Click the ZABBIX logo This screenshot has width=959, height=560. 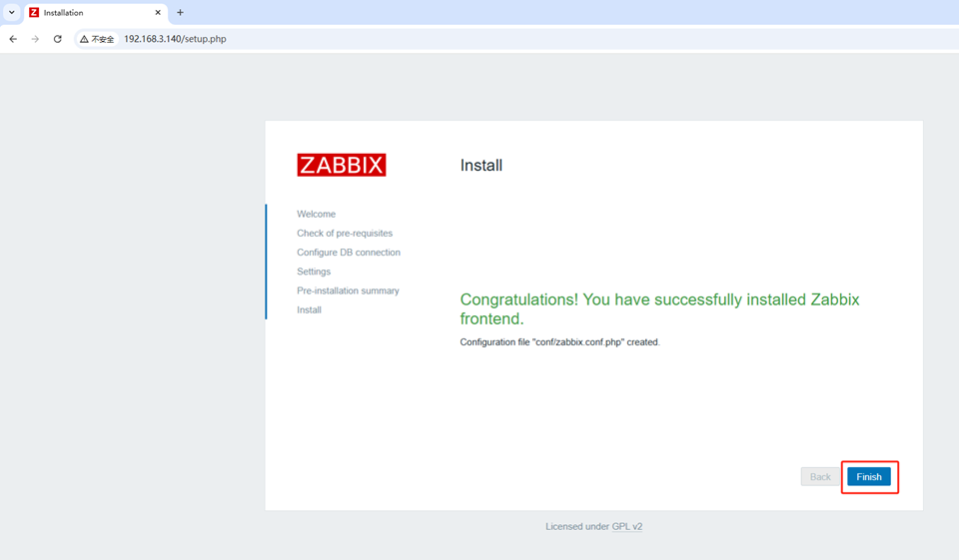pyautogui.click(x=342, y=165)
